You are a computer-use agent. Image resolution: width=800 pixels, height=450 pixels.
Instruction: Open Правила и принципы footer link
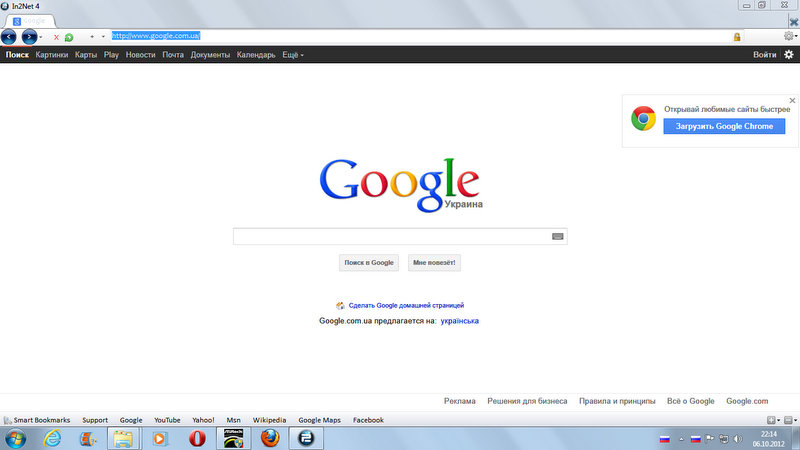(x=617, y=401)
